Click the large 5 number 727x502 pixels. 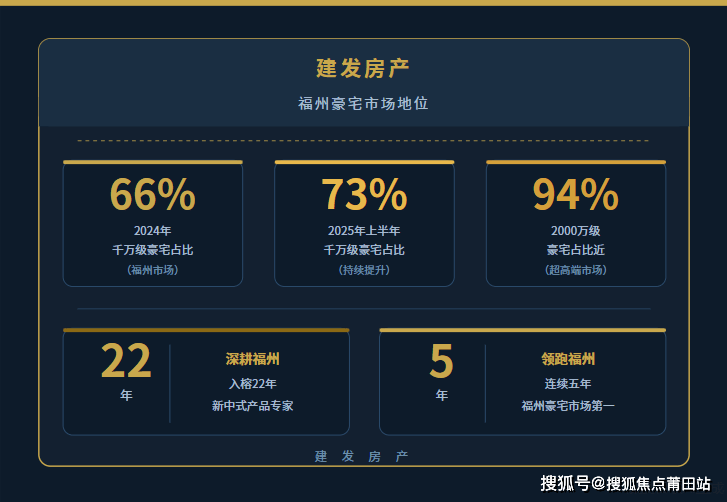pyautogui.click(x=441, y=361)
